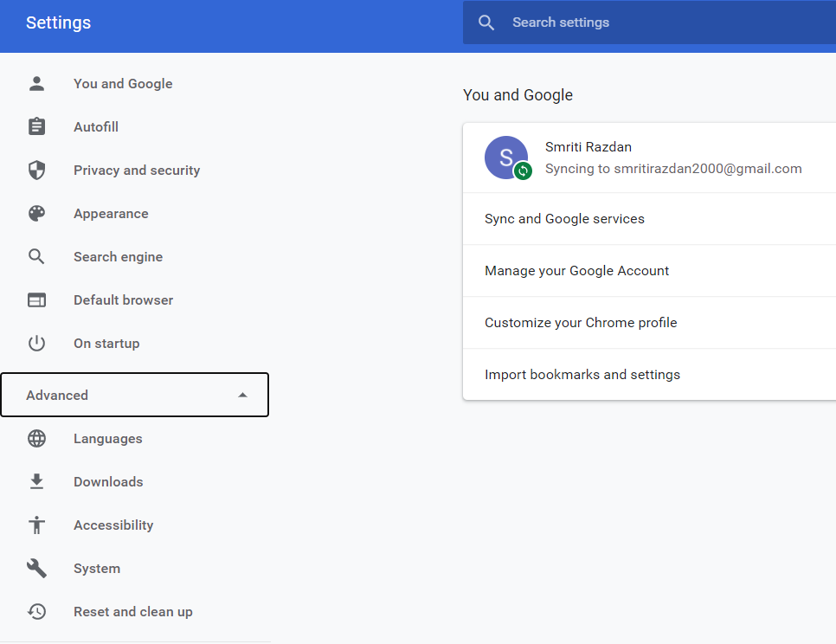Click the You and Google section heading
Viewport: 836px width, 644px height.
tap(518, 95)
